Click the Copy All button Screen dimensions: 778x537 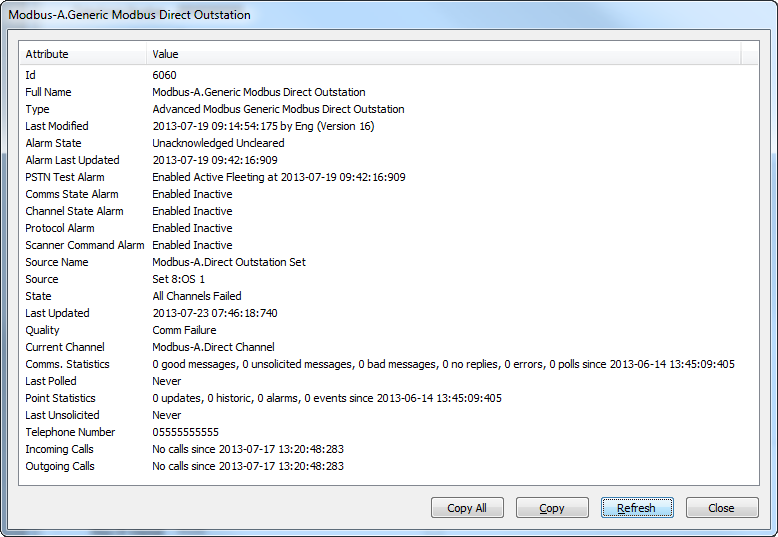[x=467, y=508]
